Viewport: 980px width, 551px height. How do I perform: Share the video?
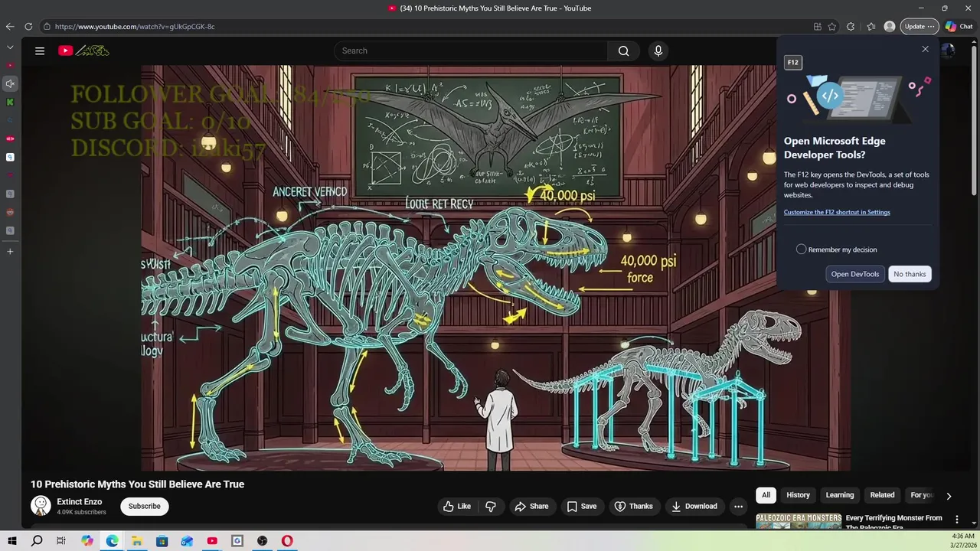[x=531, y=506]
